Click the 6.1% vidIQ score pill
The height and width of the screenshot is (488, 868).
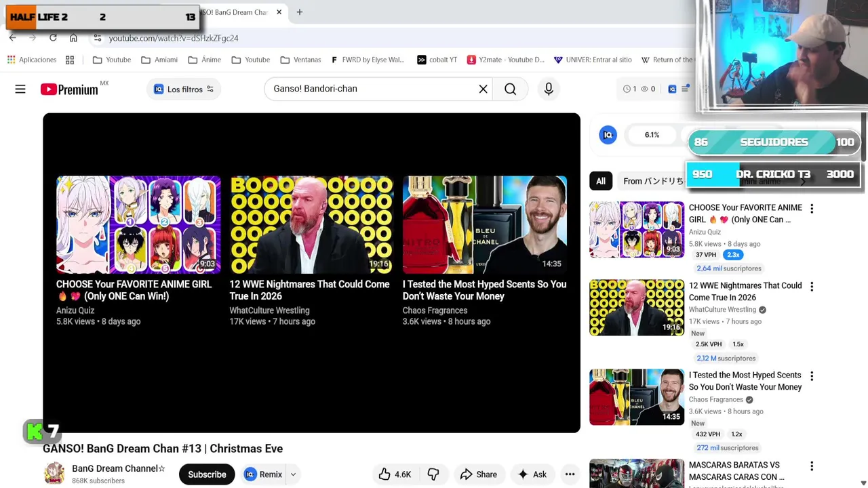pos(652,135)
